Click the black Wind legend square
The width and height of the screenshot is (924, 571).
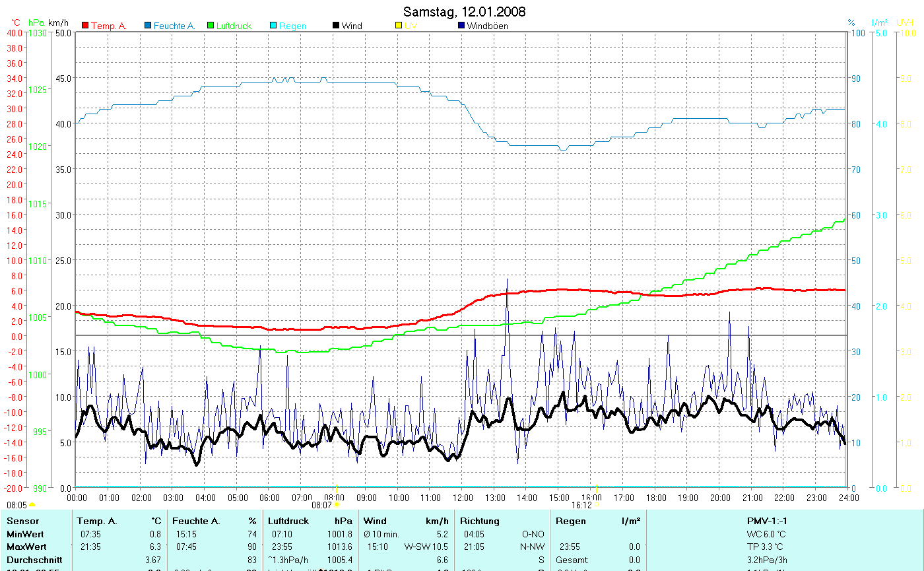pyautogui.click(x=336, y=26)
